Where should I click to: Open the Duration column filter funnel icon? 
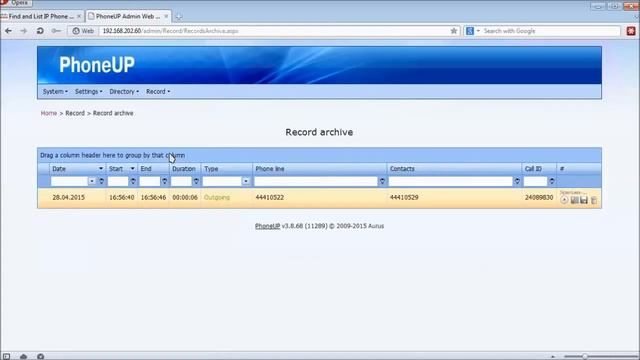(x=196, y=181)
